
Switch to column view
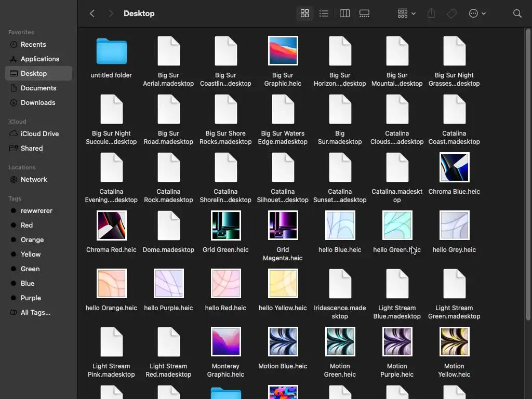pyautogui.click(x=345, y=14)
